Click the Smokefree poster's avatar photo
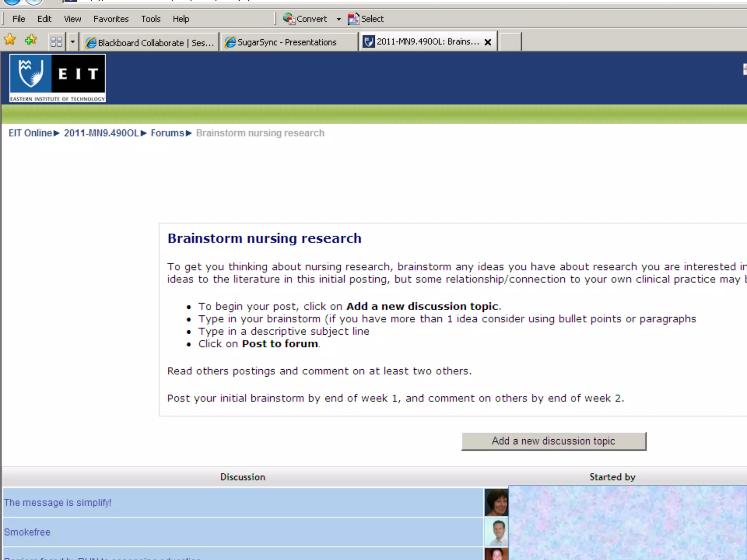747x560 pixels. [x=496, y=532]
